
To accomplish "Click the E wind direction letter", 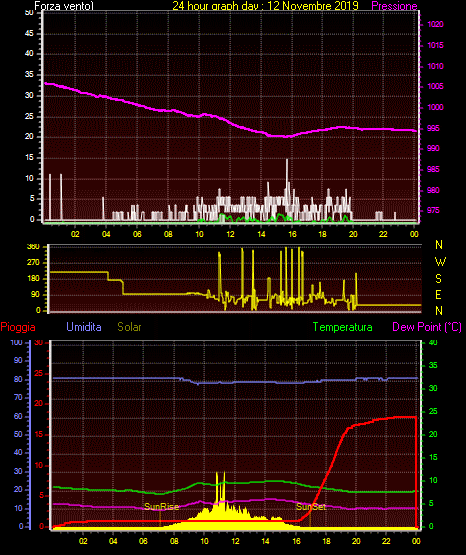I will [438, 294].
